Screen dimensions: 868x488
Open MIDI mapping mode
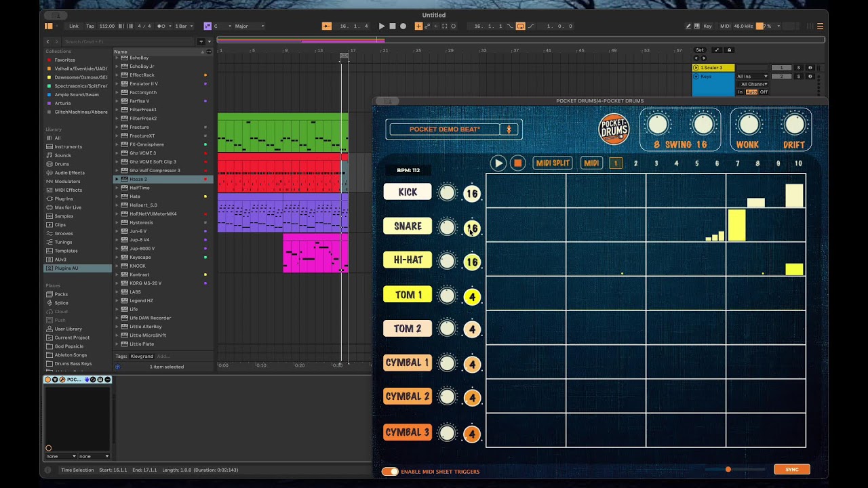point(725,26)
